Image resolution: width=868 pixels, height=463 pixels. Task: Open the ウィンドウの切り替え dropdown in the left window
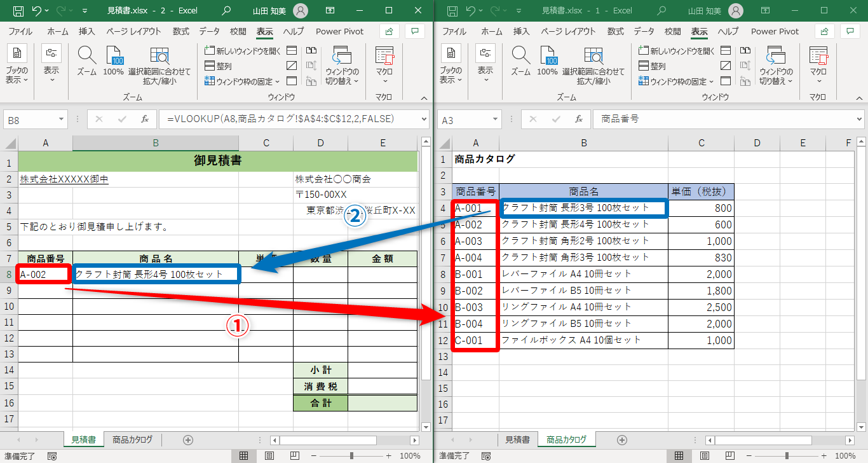click(x=342, y=66)
